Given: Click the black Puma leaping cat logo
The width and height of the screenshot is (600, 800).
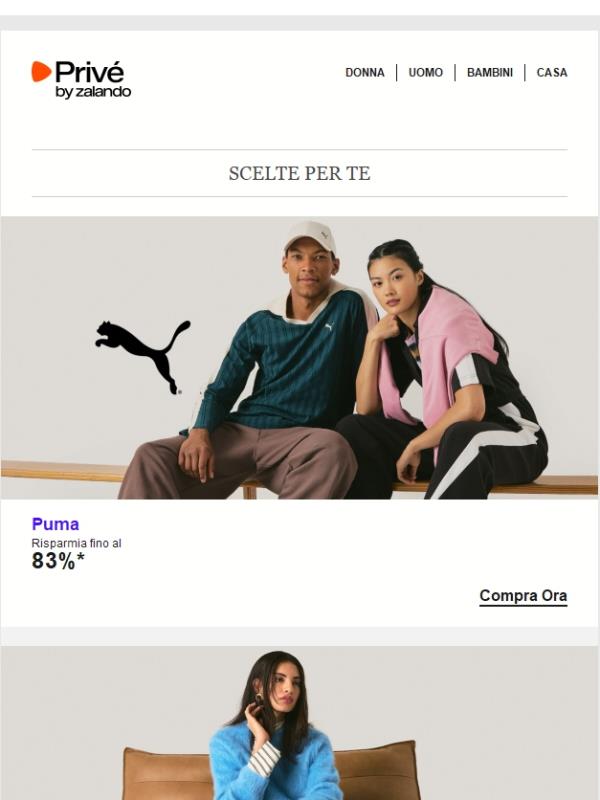Looking at the screenshot, I should (x=143, y=357).
